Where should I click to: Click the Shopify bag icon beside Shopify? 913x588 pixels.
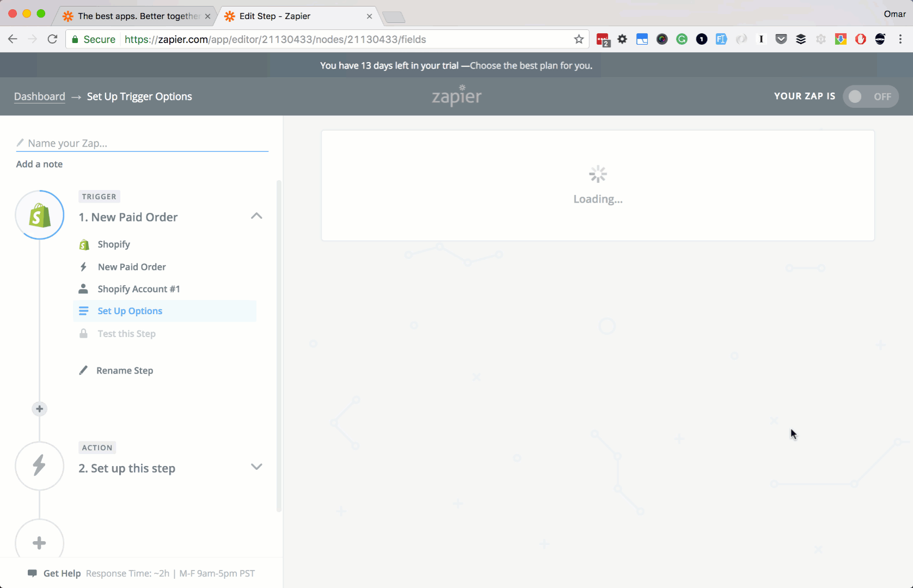click(x=84, y=244)
